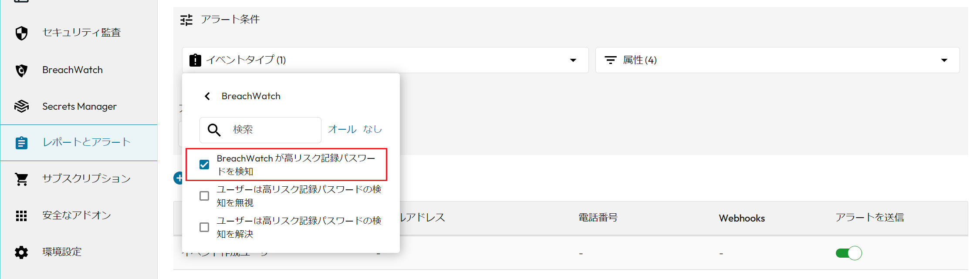Click the セキュリティ監査 shield icon

point(21,33)
